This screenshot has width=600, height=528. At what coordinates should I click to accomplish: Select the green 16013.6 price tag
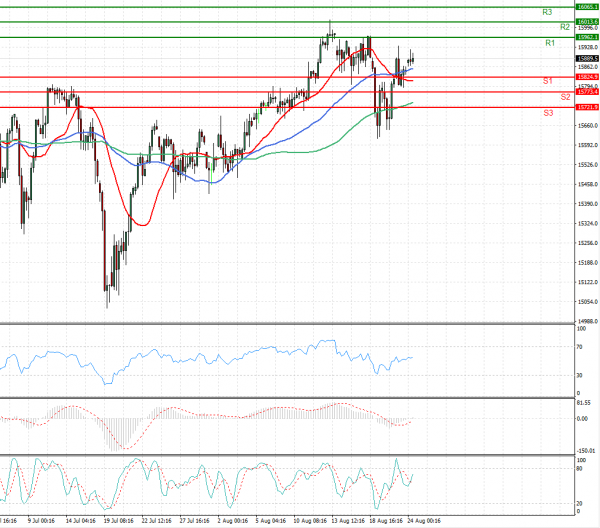(x=587, y=22)
